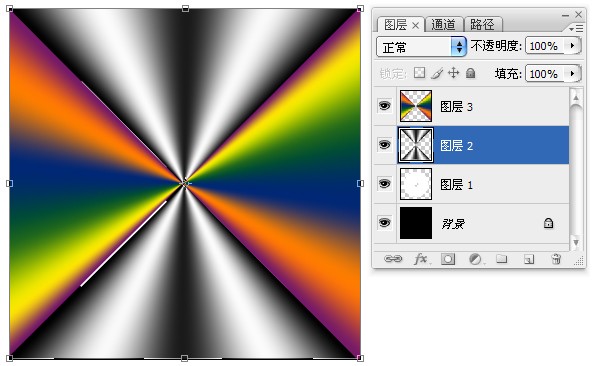Lock transparent pixels icon
The height and width of the screenshot is (366, 592).
pos(419,73)
